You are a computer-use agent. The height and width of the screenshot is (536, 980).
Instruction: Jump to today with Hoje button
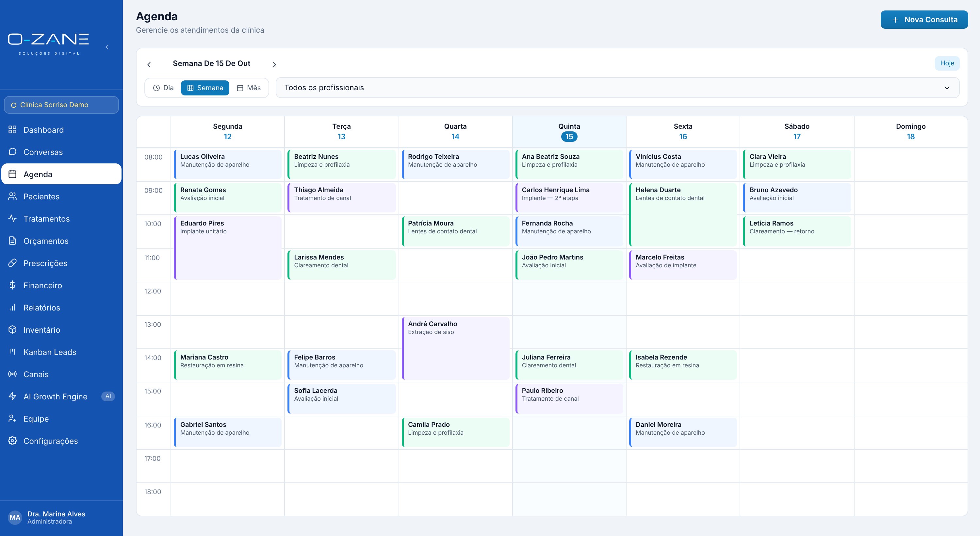coord(947,63)
